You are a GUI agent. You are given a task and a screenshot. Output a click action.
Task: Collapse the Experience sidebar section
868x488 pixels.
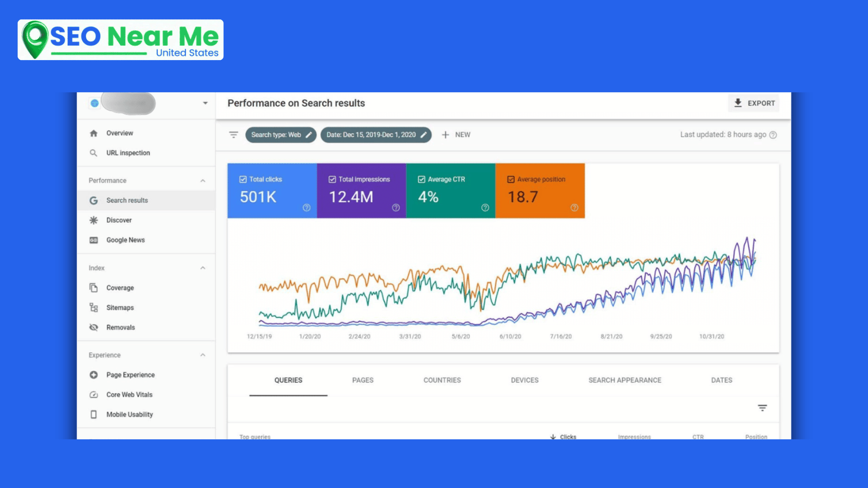pos(203,355)
